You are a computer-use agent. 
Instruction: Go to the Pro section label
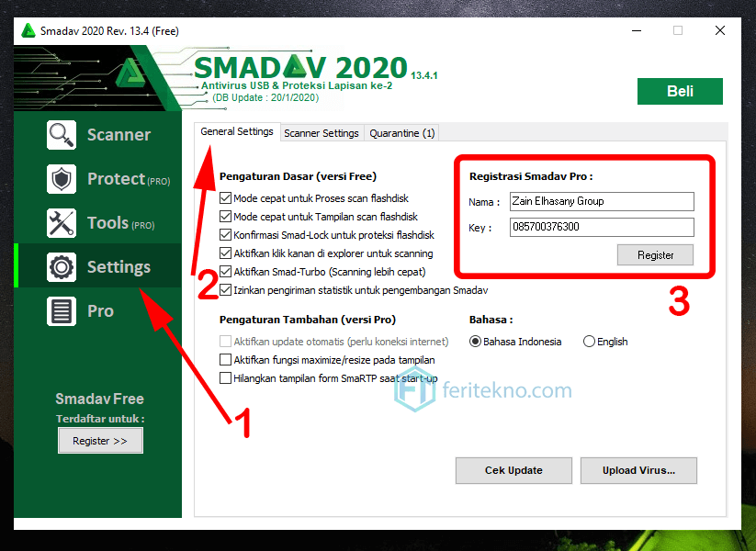click(x=100, y=311)
